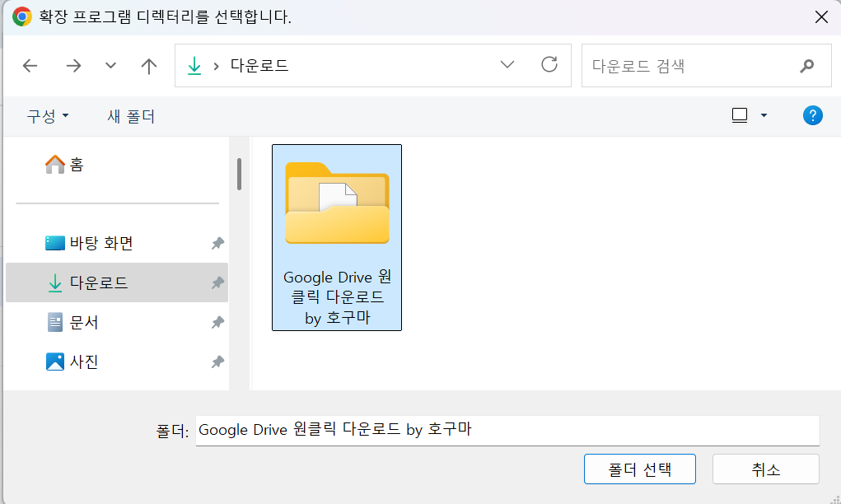Go up one folder level
Screen dimensions: 841x504
pos(148,66)
